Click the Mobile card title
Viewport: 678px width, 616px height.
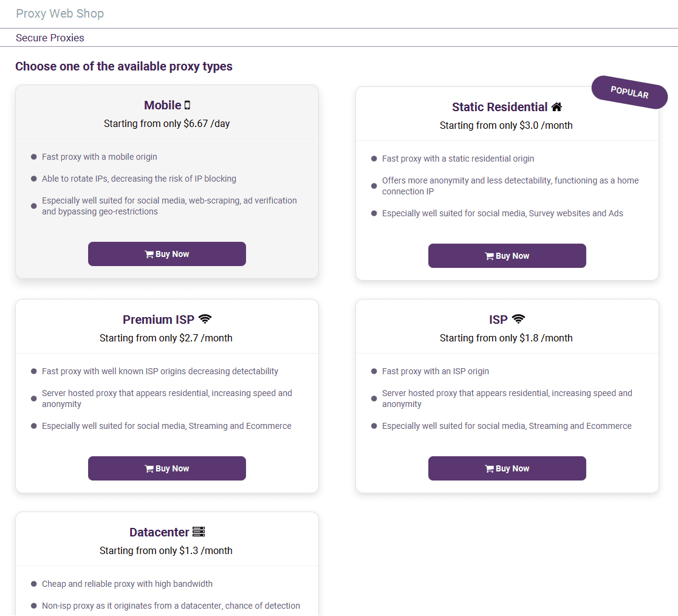pos(162,105)
